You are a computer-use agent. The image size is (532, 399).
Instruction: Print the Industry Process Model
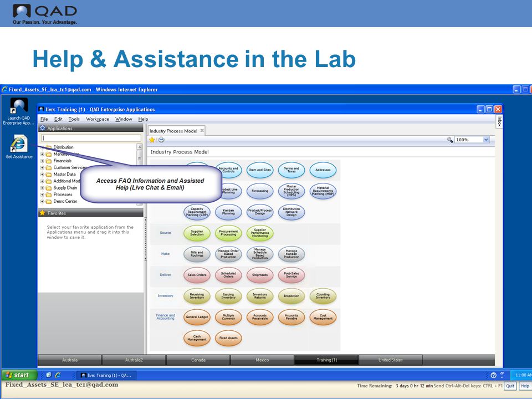coord(161,140)
